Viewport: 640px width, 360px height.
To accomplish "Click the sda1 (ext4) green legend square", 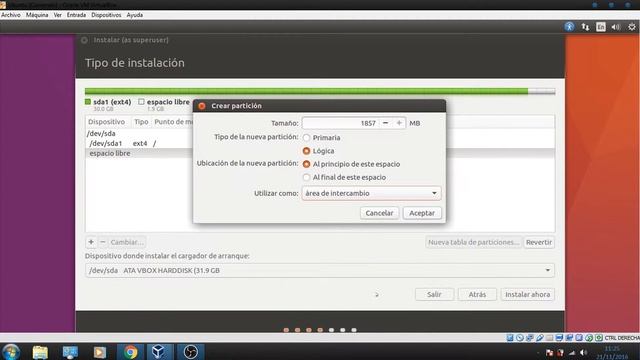I will click(x=88, y=102).
